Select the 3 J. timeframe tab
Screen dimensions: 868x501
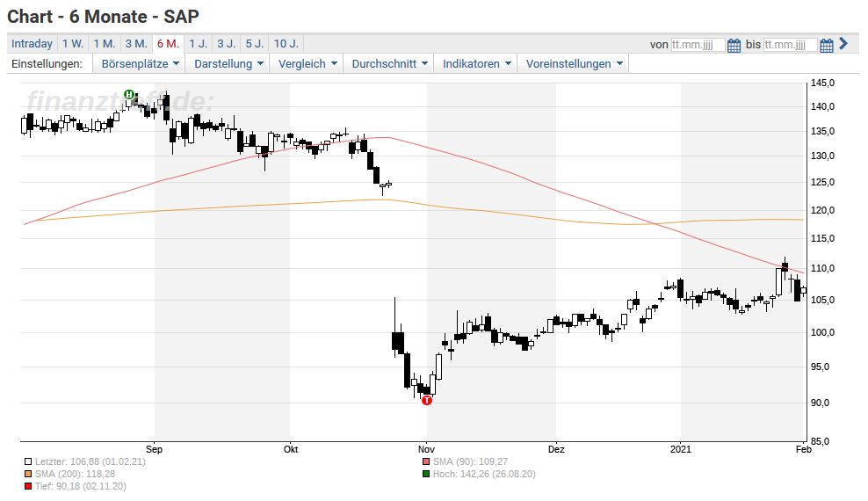(x=227, y=44)
